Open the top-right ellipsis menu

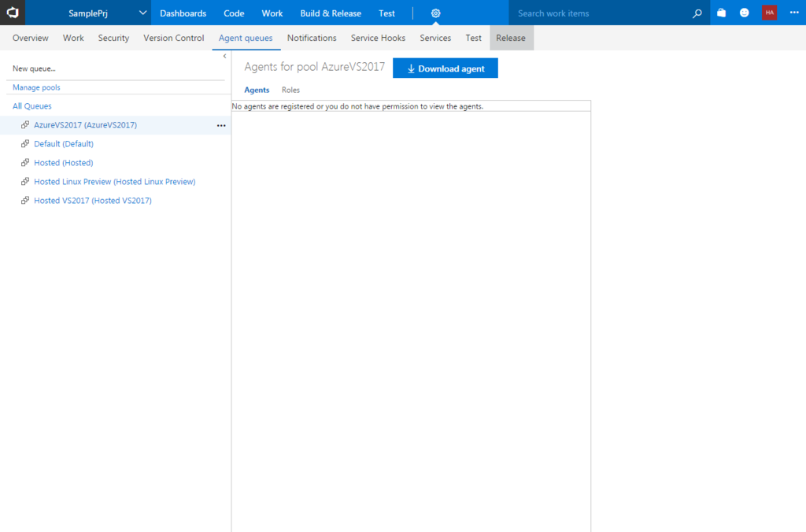[794, 13]
